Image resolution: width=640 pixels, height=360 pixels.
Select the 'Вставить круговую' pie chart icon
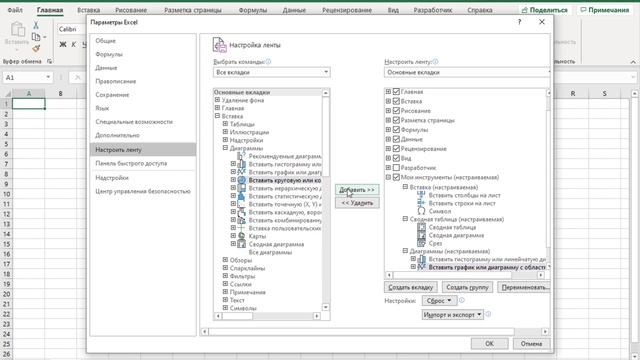[x=242, y=180]
